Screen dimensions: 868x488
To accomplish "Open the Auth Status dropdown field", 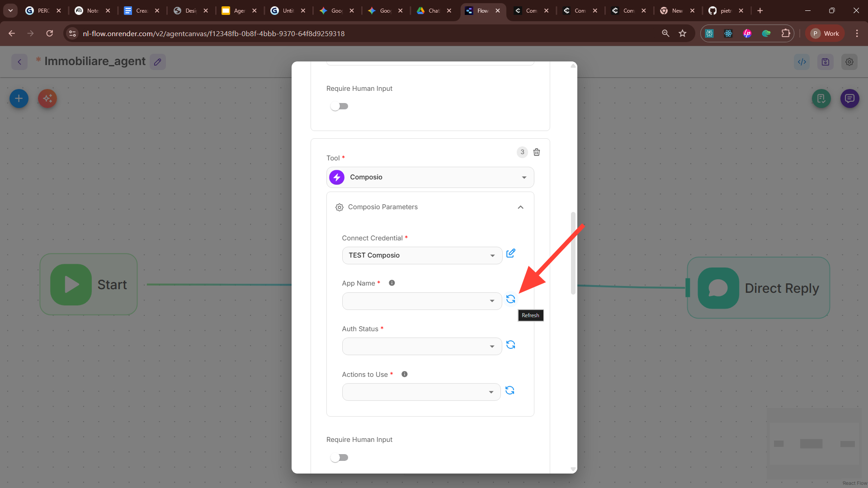I will [x=422, y=347].
